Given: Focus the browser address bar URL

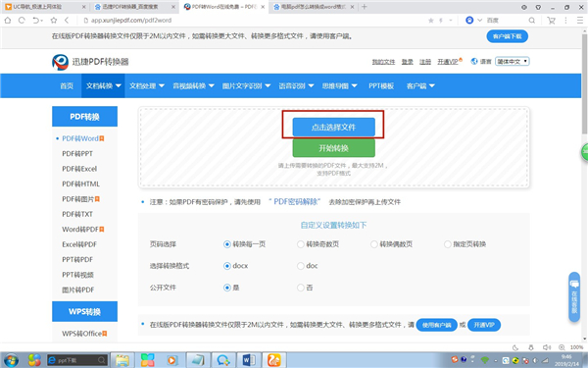Looking at the screenshot, I should [x=131, y=21].
